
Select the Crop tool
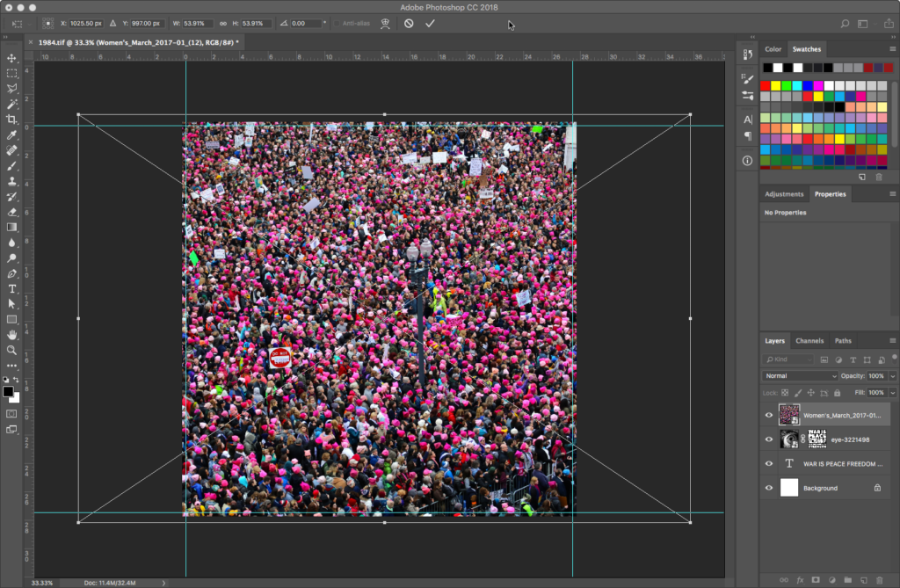[12, 119]
